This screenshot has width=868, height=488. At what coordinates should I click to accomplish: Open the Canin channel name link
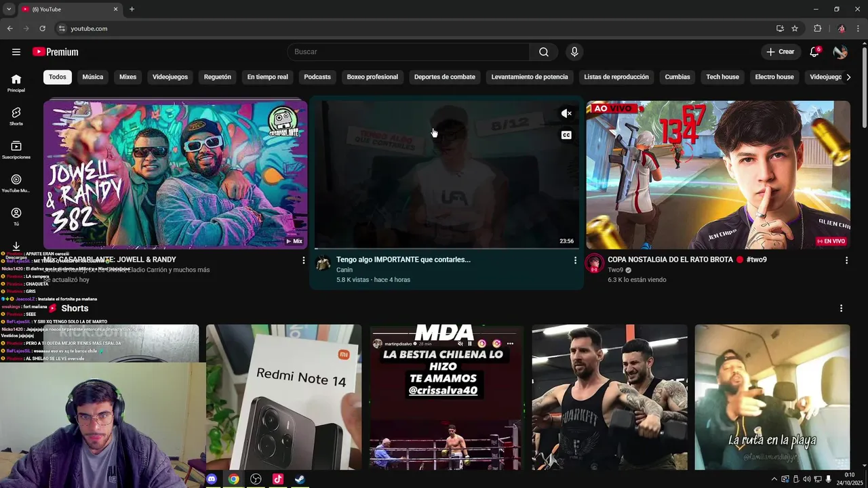pos(344,270)
